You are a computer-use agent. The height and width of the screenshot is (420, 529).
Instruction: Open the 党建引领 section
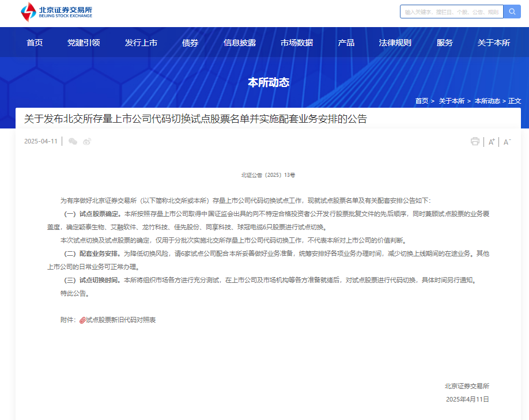coord(86,42)
